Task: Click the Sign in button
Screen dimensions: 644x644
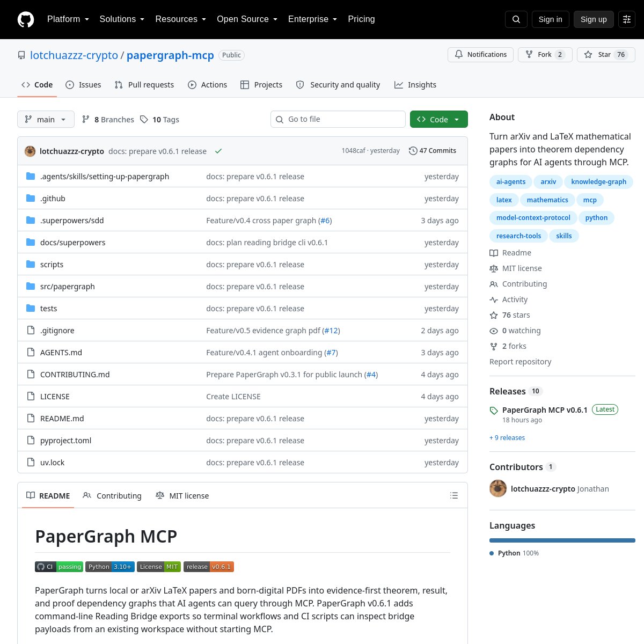Action: pyautogui.click(x=551, y=19)
